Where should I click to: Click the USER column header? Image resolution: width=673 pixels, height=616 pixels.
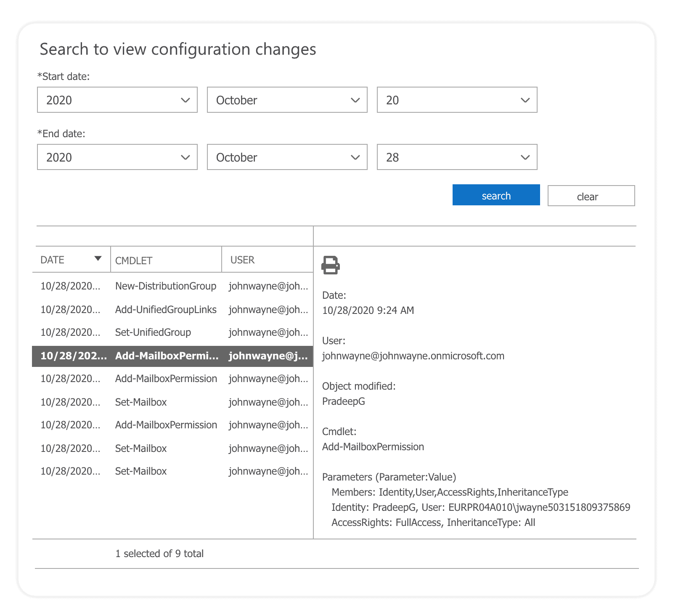(242, 260)
